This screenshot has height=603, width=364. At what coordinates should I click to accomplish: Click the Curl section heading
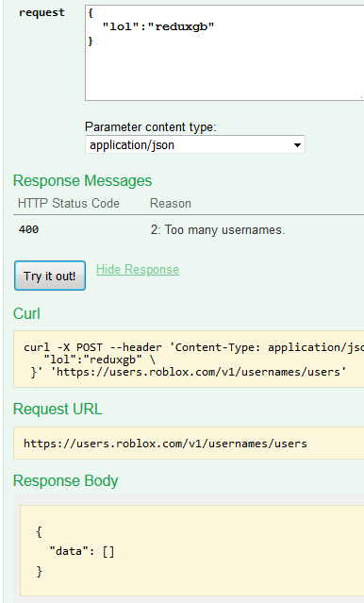(x=26, y=314)
